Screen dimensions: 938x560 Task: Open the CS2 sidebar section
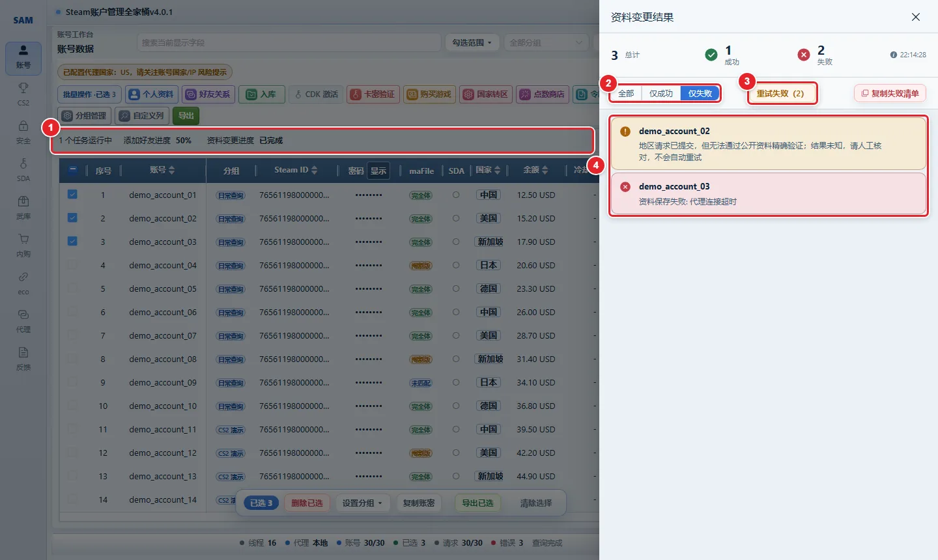point(23,94)
